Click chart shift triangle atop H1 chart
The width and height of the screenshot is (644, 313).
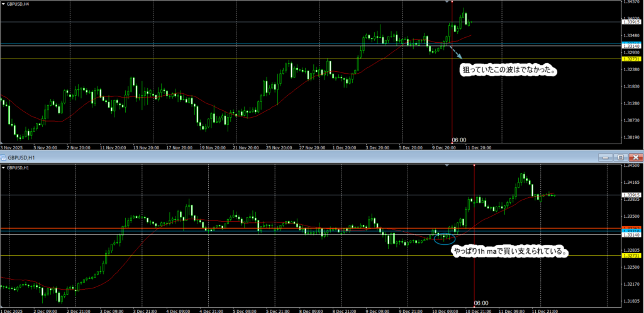tap(447, 166)
